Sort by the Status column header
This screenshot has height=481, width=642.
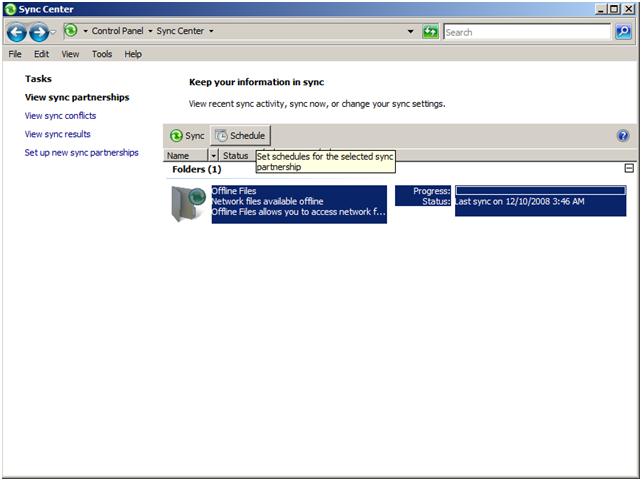point(235,156)
